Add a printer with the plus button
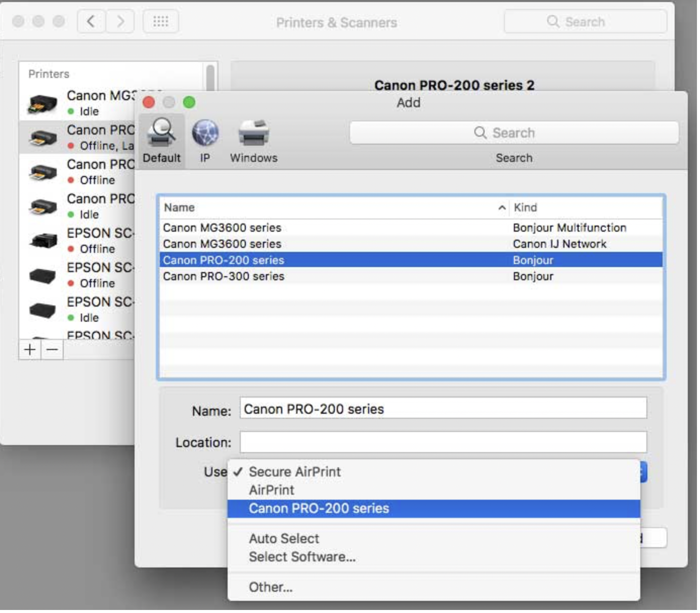This screenshot has width=700, height=613. (x=30, y=351)
